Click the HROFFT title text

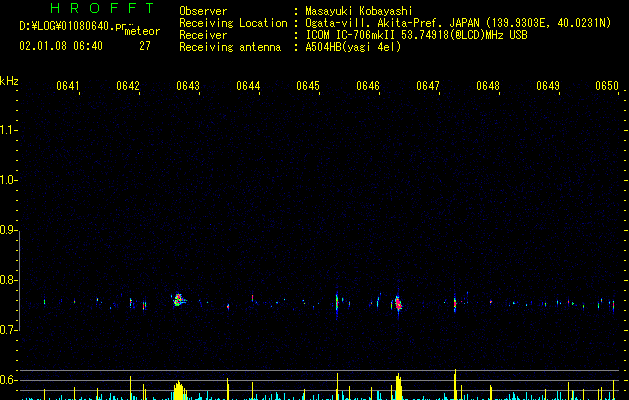(x=102, y=8)
